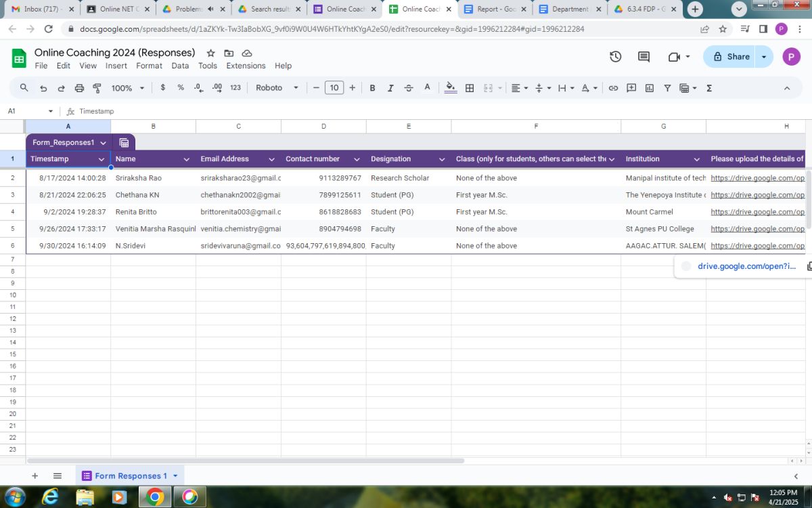
Task: Open Sriraksha Rao's Google Drive link
Action: [x=757, y=178]
